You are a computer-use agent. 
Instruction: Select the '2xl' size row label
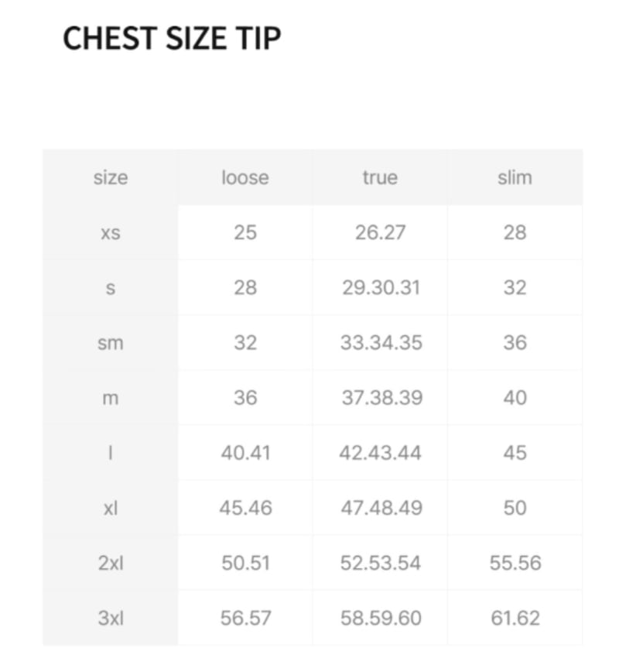point(110,563)
